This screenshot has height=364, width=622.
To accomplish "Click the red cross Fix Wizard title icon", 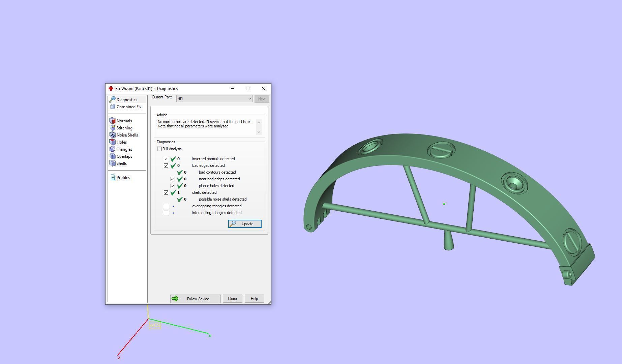I will point(111,89).
